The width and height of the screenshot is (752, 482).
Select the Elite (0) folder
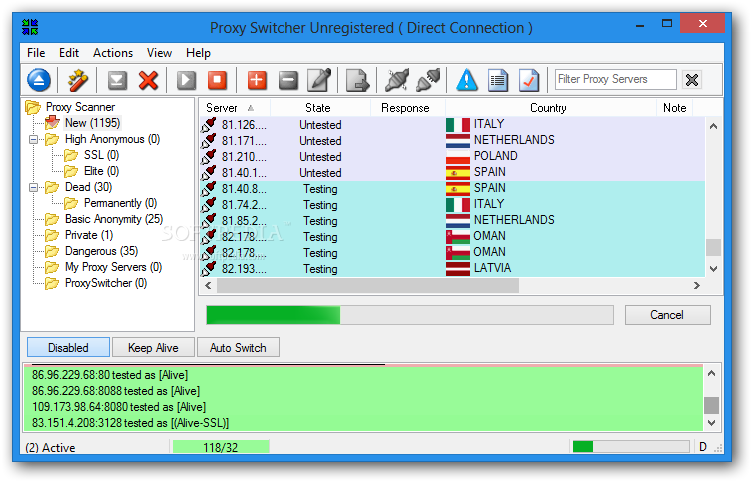(x=101, y=171)
